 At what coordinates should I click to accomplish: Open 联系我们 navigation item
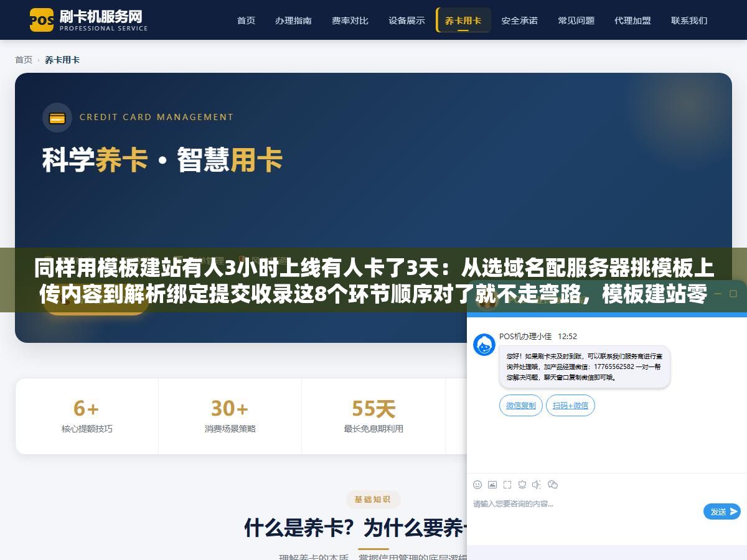click(689, 21)
